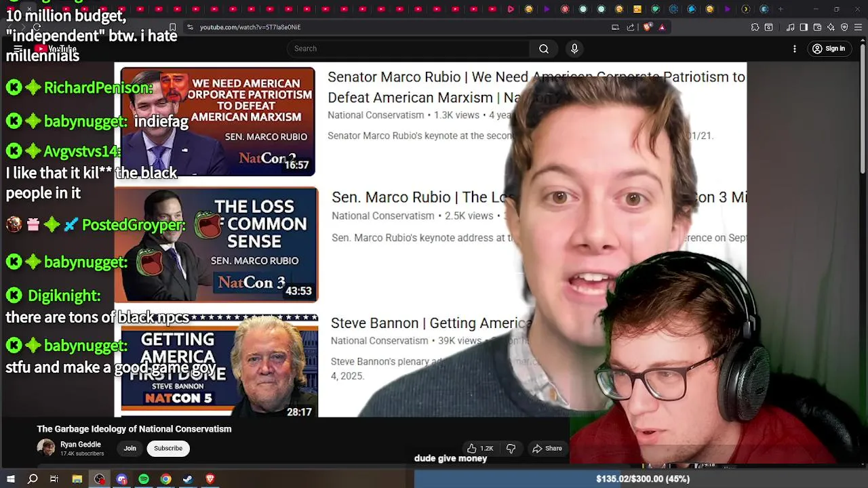
Task: Click the 28:17 duration badge
Action: 299,412
